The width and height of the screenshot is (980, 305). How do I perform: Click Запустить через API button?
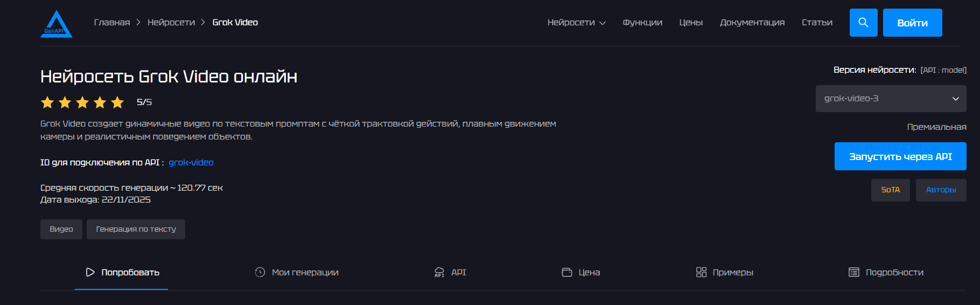tap(900, 156)
